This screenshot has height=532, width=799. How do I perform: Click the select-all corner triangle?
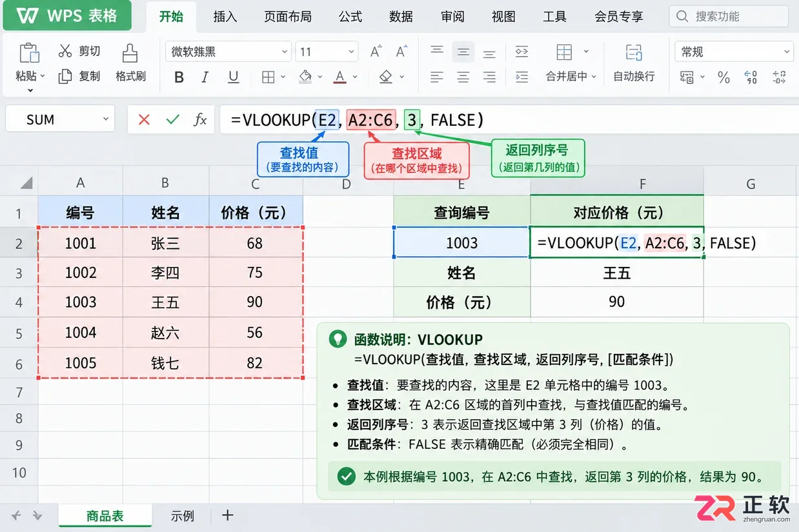click(26, 184)
